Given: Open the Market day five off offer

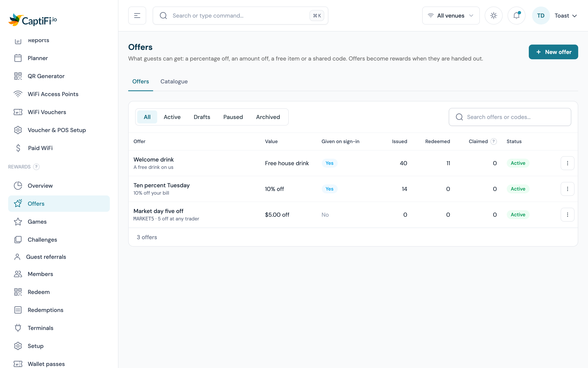Looking at the screenshot, I should [x=158, y=211].
